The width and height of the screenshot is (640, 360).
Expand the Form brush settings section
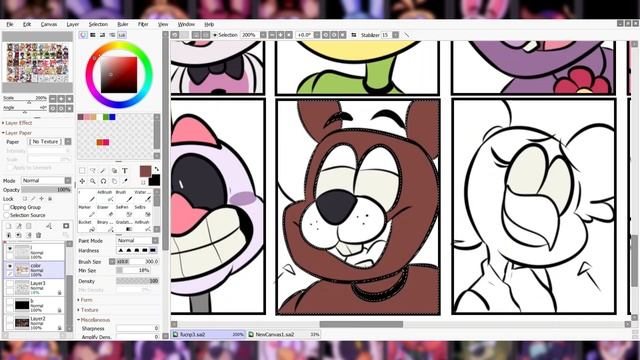85,300
